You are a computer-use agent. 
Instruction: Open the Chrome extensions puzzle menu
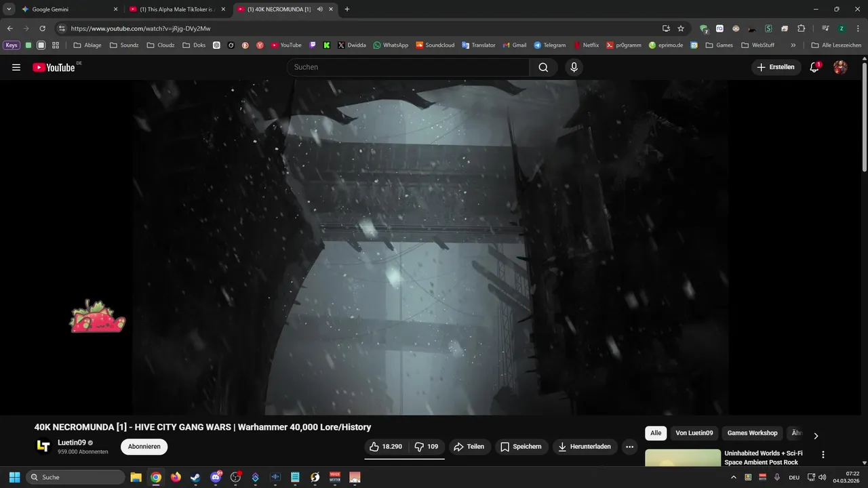(x=801, y=28)
